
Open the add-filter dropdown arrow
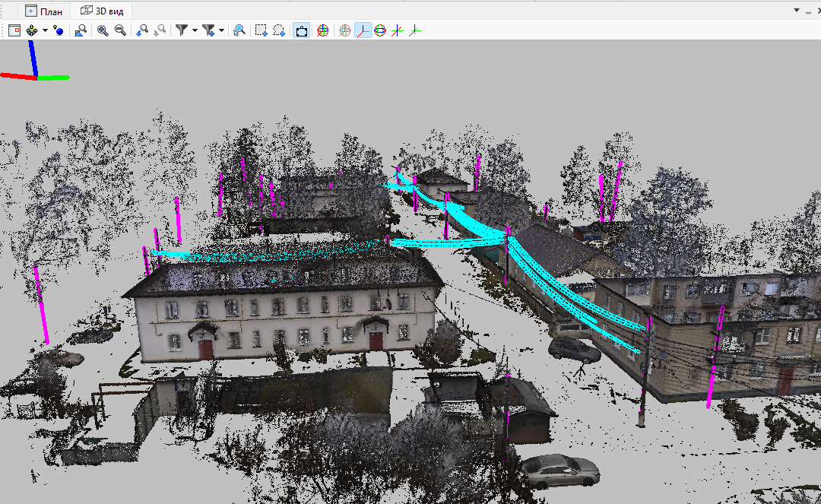pyautogui.click(x=221, y=30)
